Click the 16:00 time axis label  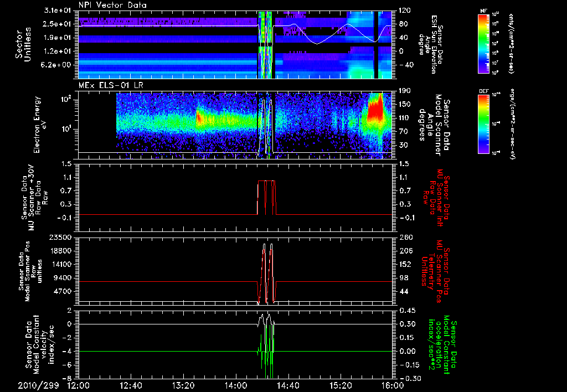[x=393, y=385]
